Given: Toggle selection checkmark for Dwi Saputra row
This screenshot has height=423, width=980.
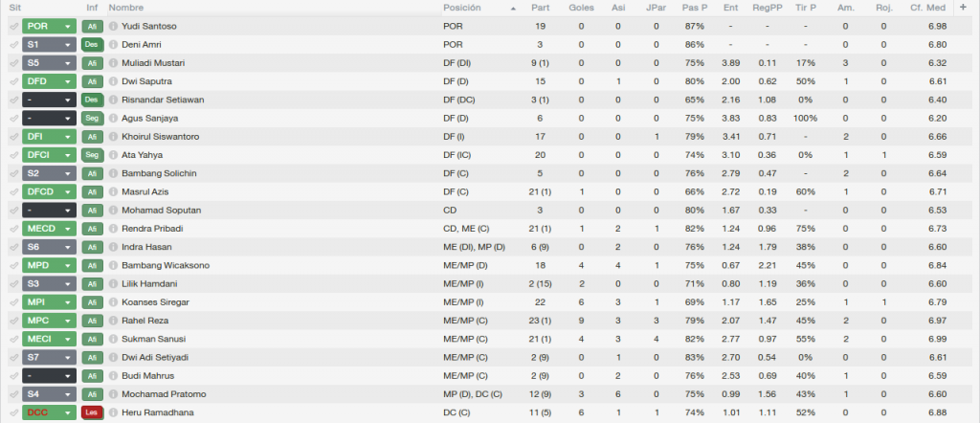Looking at the screenshot, I should (x=13, y=82).
